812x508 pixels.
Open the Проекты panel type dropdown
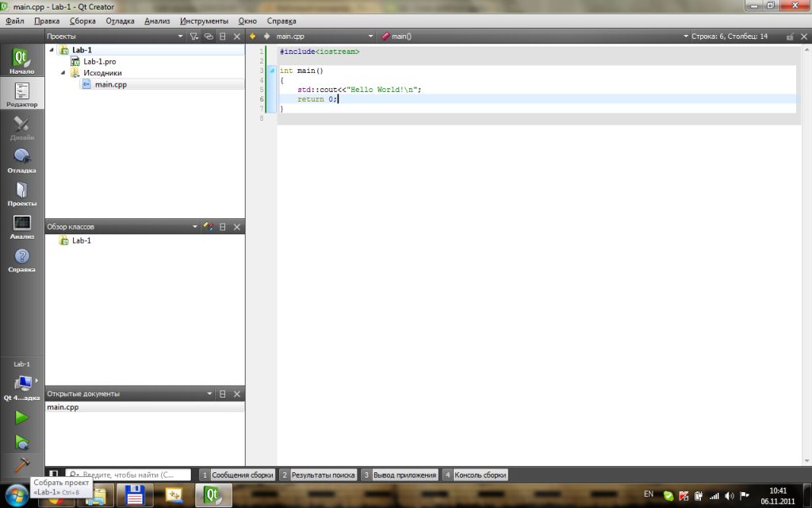[180, 37]
